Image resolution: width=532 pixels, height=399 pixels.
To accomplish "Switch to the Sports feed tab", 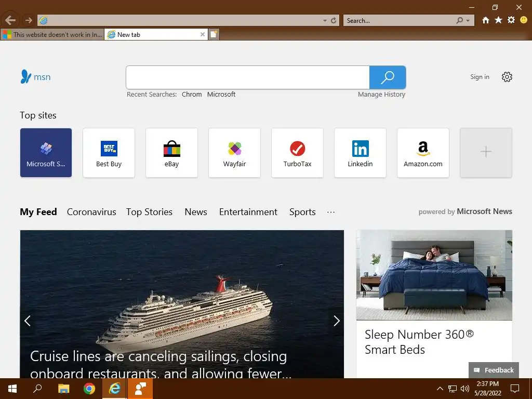I will tap(302, 212).
